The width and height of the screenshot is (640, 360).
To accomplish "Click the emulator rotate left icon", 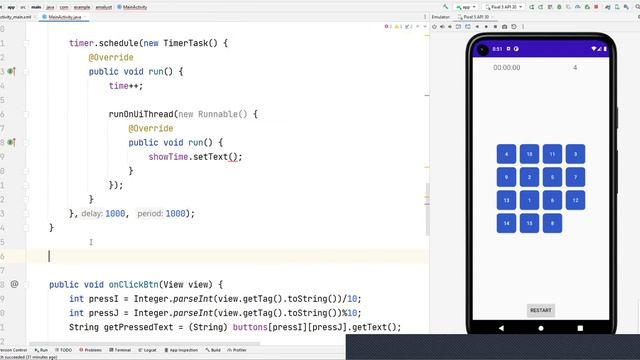I will click(458, 27).
